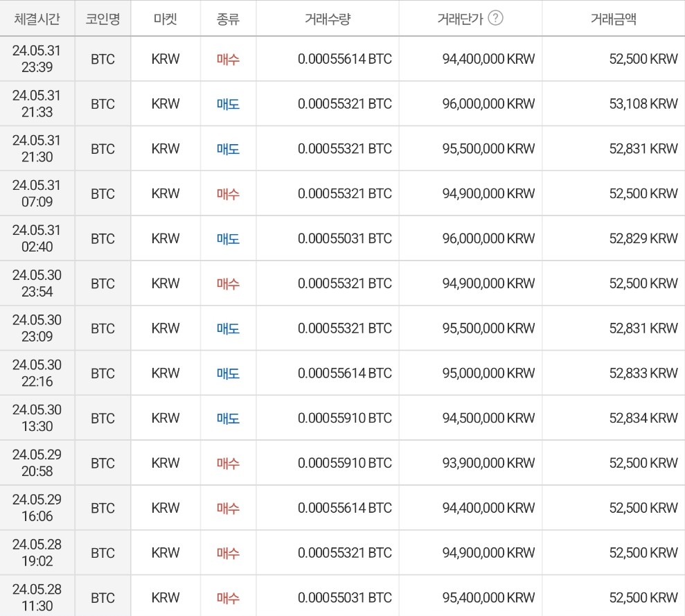685x616 pixels.
Task: Click amount 52,834 KRW
Action: [643, 418]
